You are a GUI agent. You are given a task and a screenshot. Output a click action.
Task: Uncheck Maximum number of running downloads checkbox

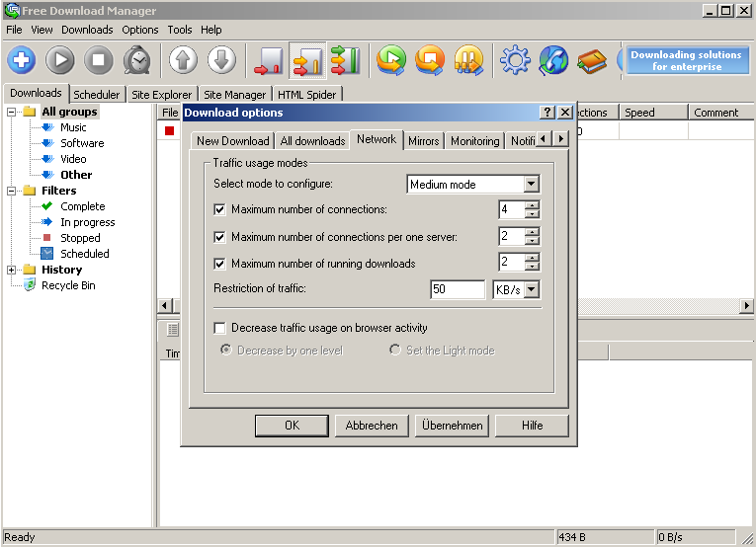pyautogui.click(x=219, y=264)
